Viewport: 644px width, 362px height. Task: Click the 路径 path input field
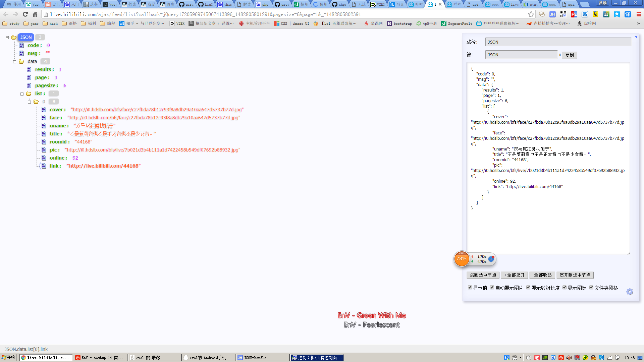(x=558, y=42)
